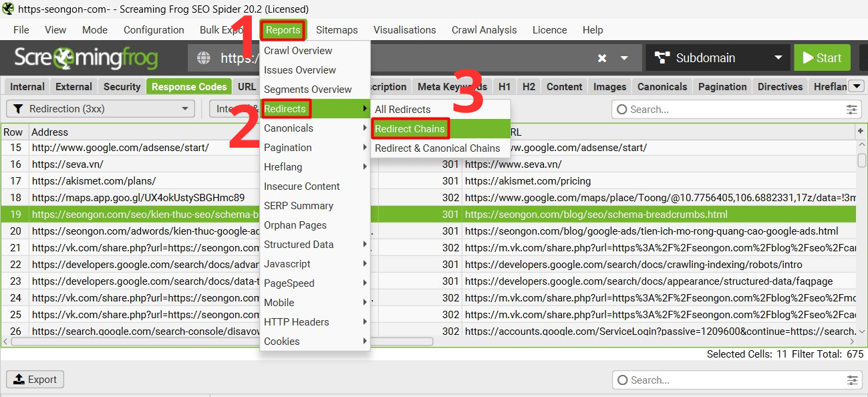Switch to the Images tab
Image resolution: width=868 pixels, height=397 pixels.
point(610,87)
